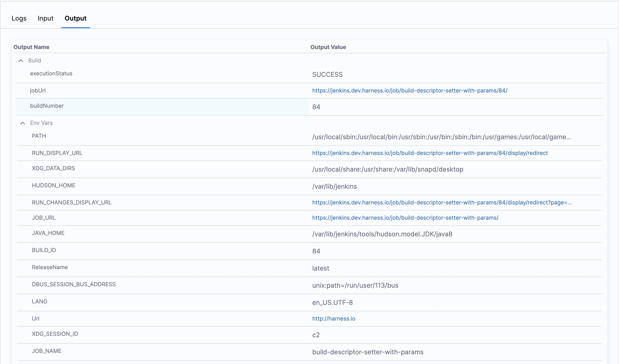Click the buildNumber output name row
The width and height of the screenshot is (619, 364).
point(47,106)
